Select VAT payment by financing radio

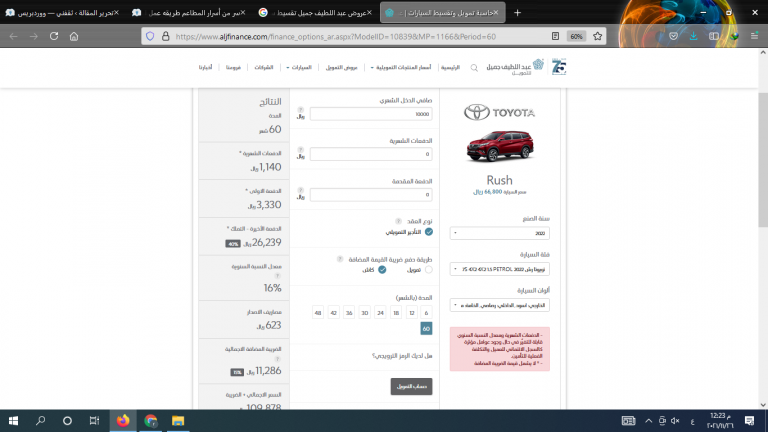point(429,270)
